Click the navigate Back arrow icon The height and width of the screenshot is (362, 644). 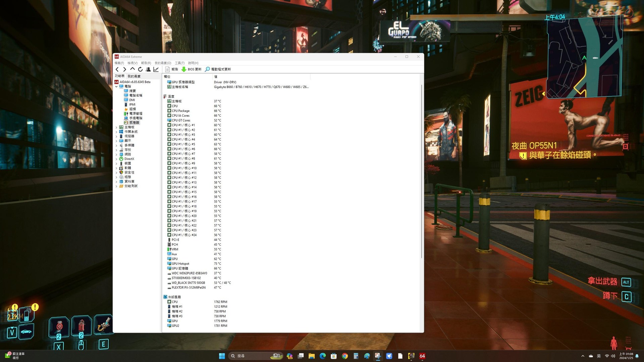(117, 69)
